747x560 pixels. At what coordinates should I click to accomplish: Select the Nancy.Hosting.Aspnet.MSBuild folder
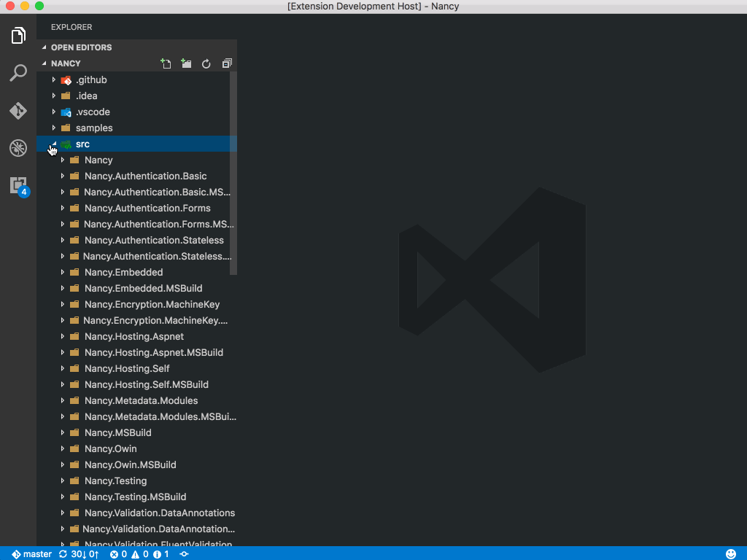coord(136,352)
